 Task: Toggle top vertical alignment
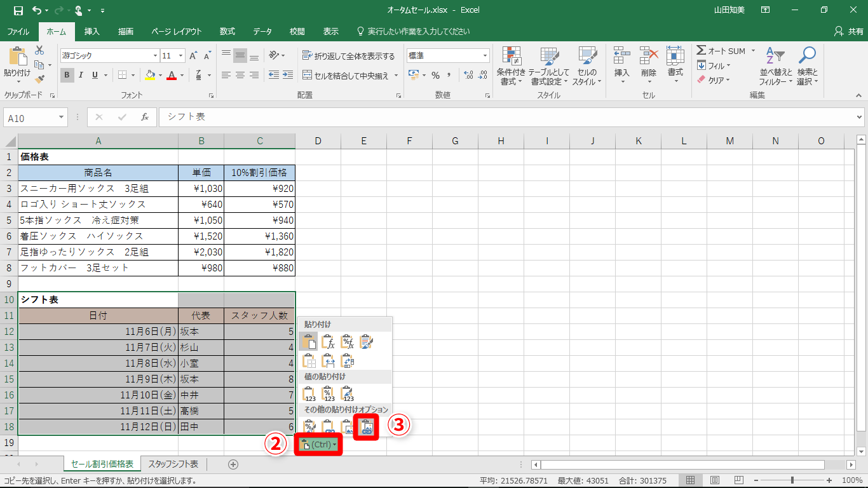coord(226,55)
